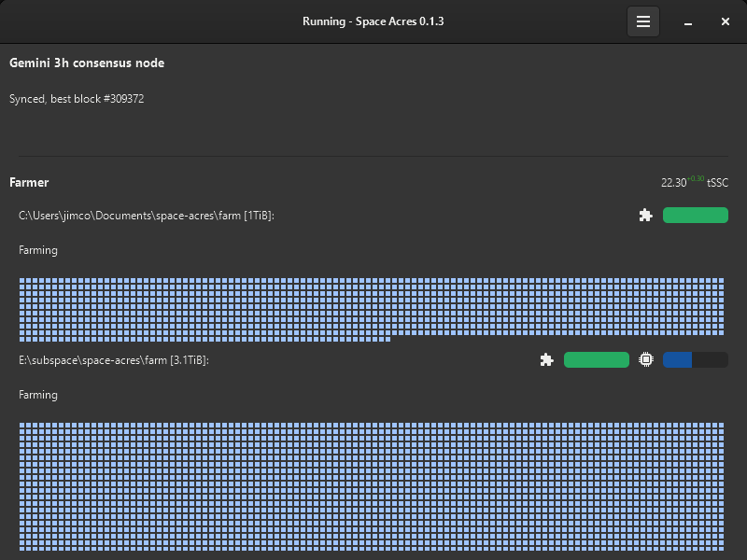Click the Synced best block #309372 status
Viewport: 747px width, 560px height.
tap(77, 99)
